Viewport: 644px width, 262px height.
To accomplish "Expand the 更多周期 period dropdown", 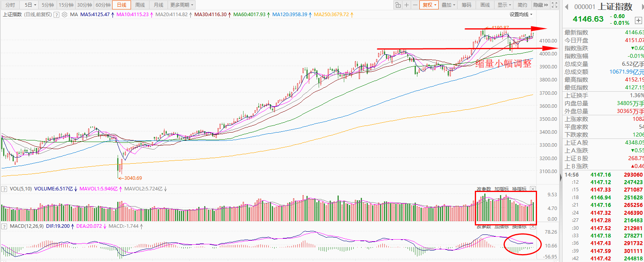I will [181, 5].
